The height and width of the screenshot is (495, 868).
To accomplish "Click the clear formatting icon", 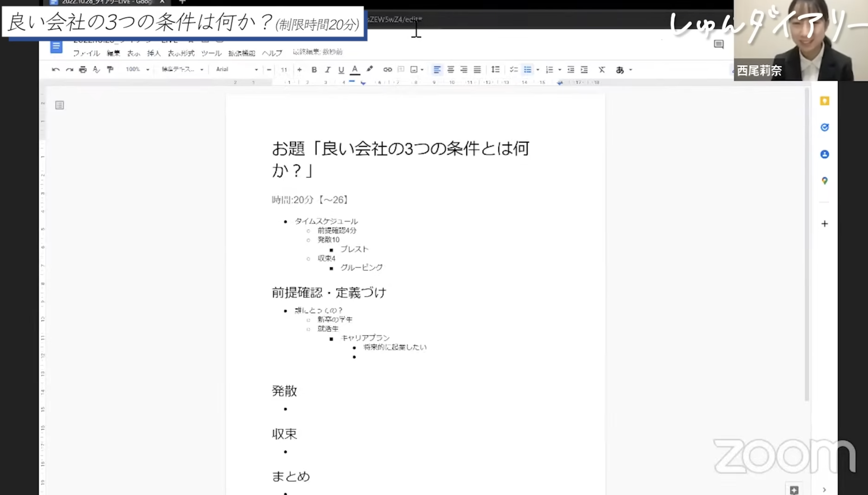I will coord(602,70).
